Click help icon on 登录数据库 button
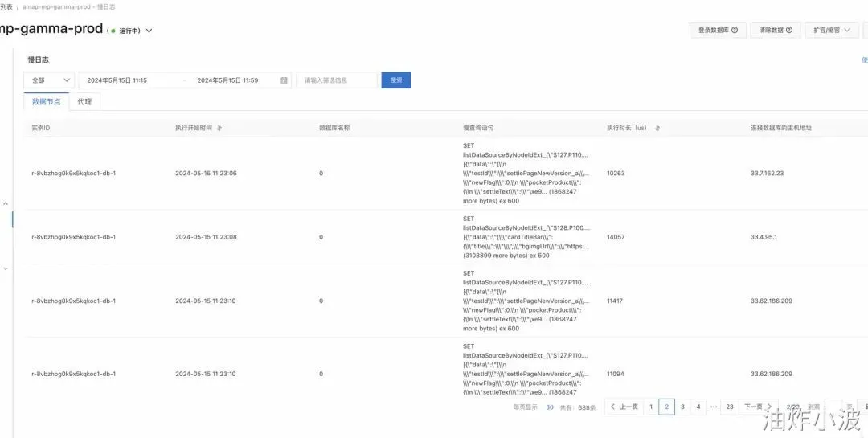The image size is (868, 438). pyautogui.click(x=735, y=31)
